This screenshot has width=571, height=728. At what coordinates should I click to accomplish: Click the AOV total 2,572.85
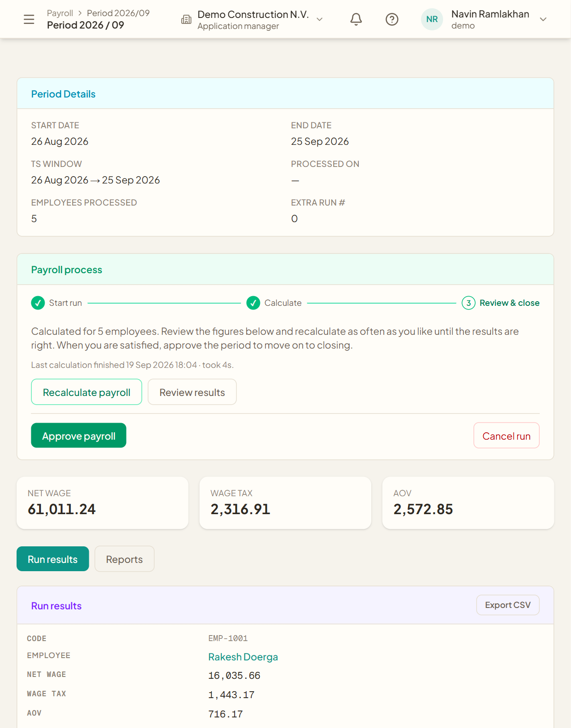coord(423,509)
